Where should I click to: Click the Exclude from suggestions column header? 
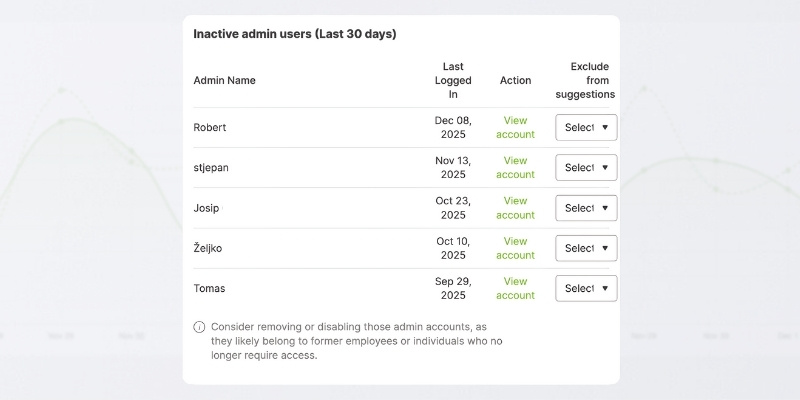point(589,80)
